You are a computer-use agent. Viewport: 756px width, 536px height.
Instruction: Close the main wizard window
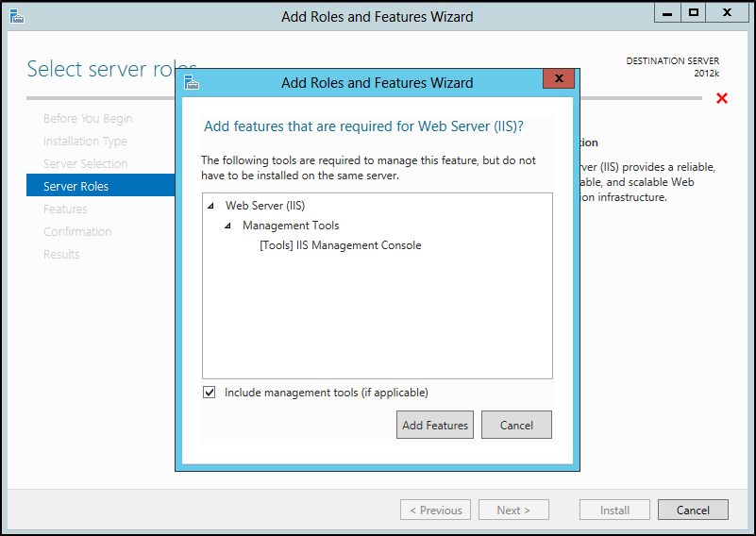click(727, 13)
